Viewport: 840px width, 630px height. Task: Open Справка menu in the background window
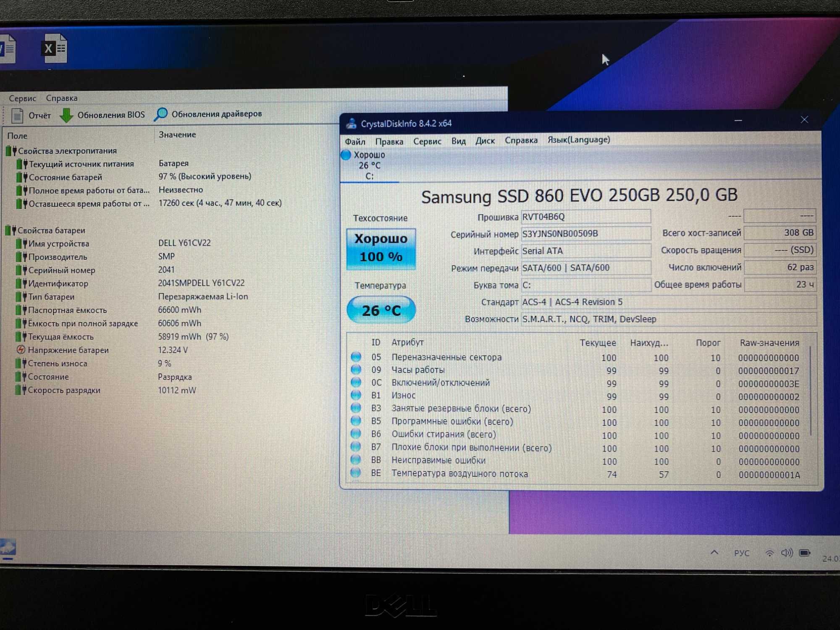click(62, 98)
